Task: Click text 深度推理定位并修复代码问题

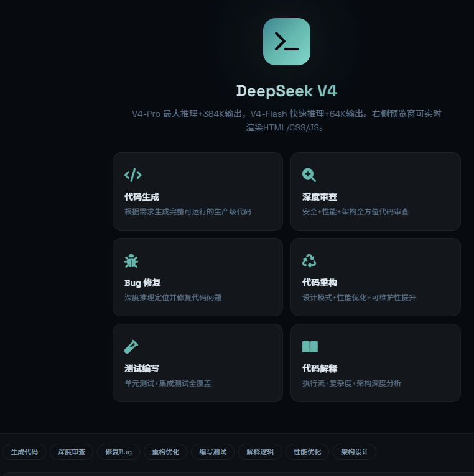Action: pos(173,297)
